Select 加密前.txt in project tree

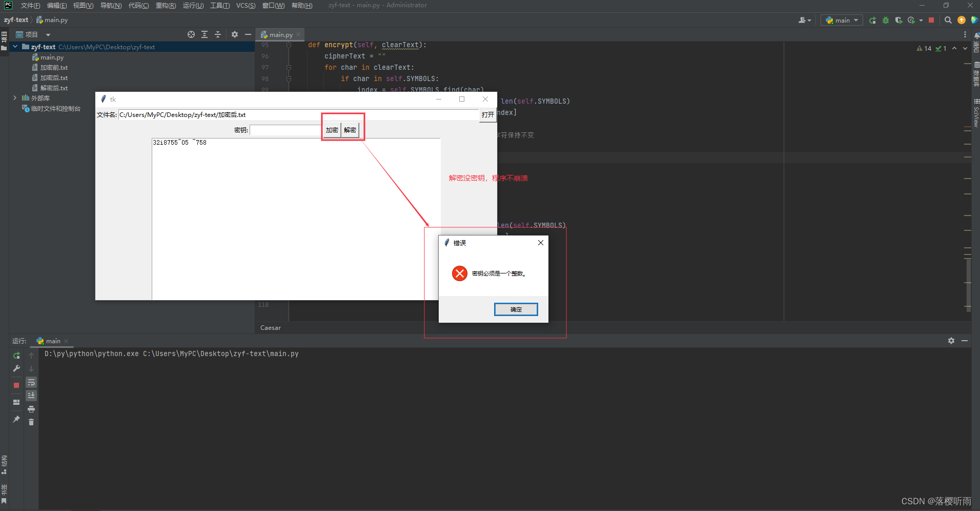[x=50, y=68]
